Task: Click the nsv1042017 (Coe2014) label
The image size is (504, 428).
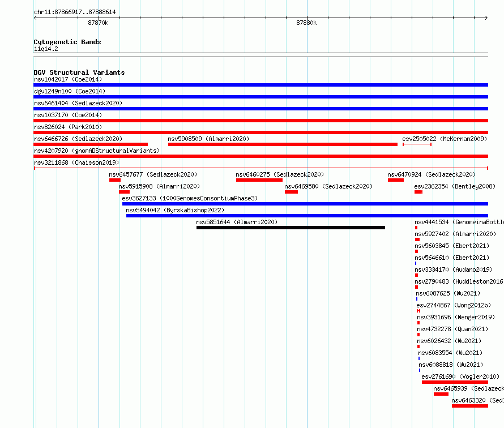Action: 68,79
